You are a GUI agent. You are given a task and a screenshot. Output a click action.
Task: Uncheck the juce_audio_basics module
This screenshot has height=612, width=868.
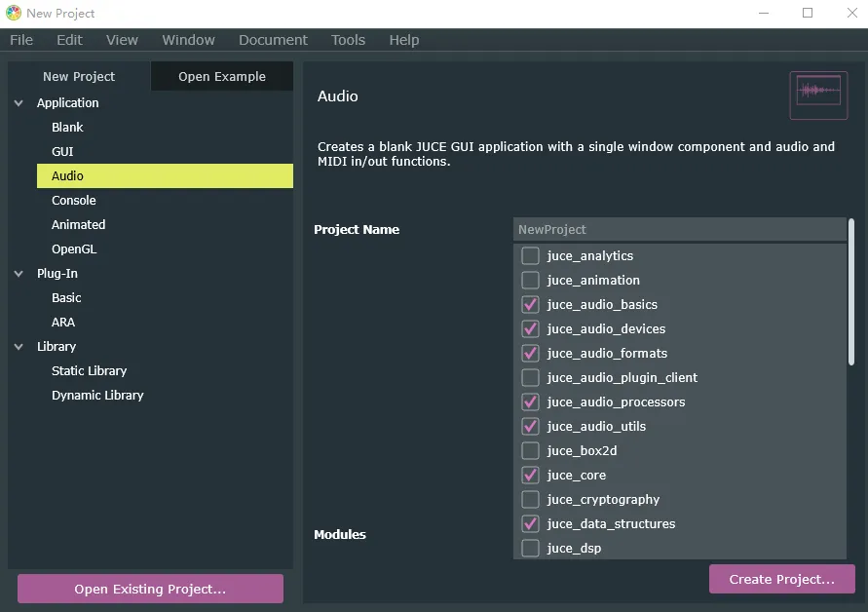pos(530,305)
